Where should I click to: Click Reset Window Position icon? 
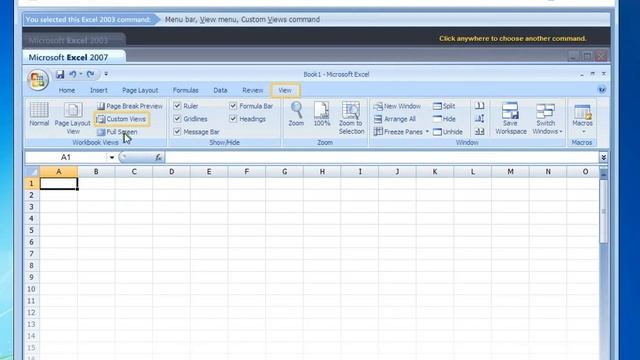tap(480, 131)
